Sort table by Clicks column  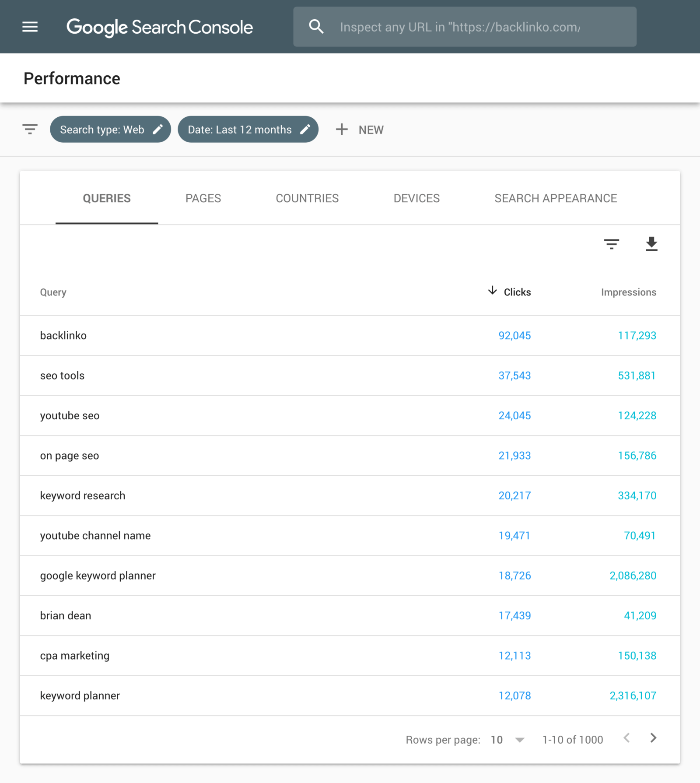coord(509,292)
